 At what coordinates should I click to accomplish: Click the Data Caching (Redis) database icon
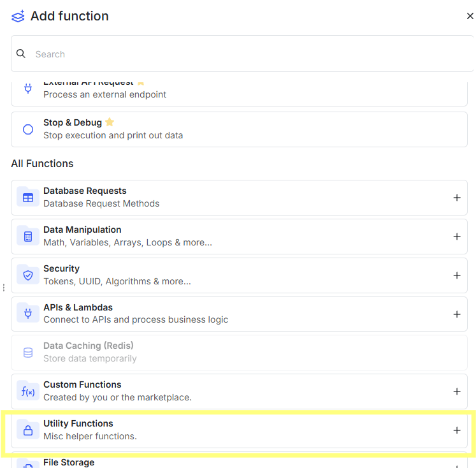(28, 353)
